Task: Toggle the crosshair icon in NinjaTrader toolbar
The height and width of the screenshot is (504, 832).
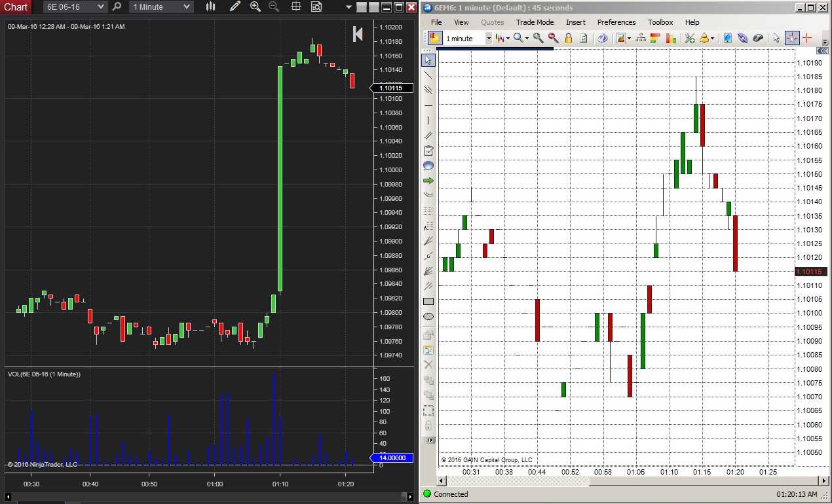Action: coord(296,7)
